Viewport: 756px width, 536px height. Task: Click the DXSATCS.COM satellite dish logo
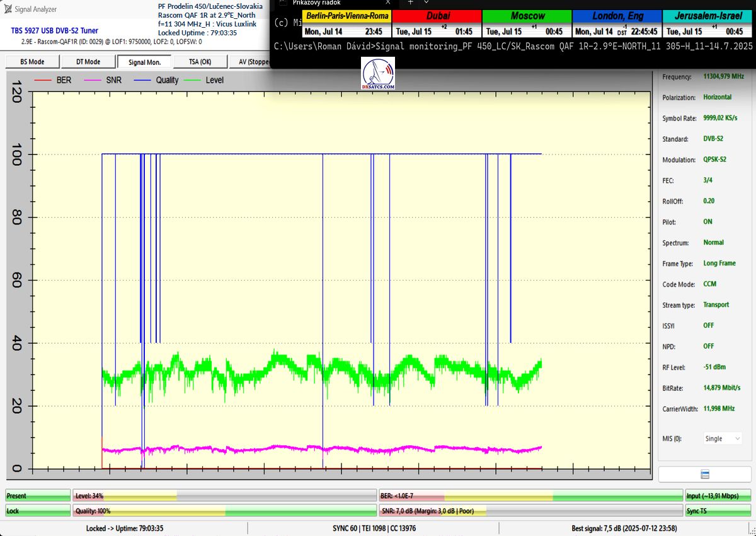[x=378, y=74]
